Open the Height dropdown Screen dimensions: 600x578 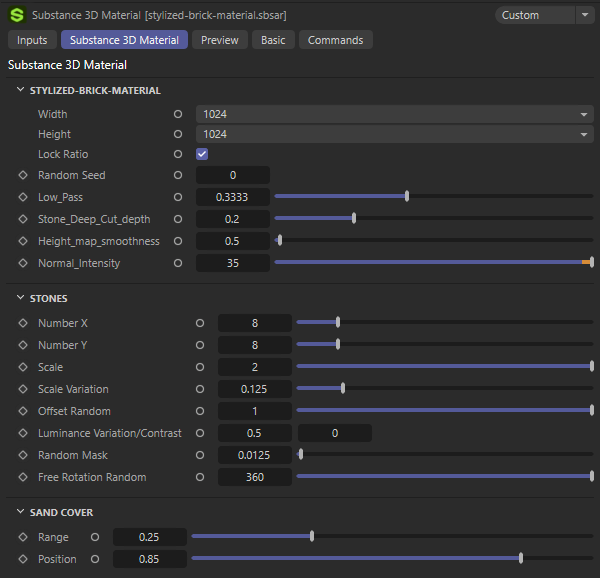click(395, 134)
